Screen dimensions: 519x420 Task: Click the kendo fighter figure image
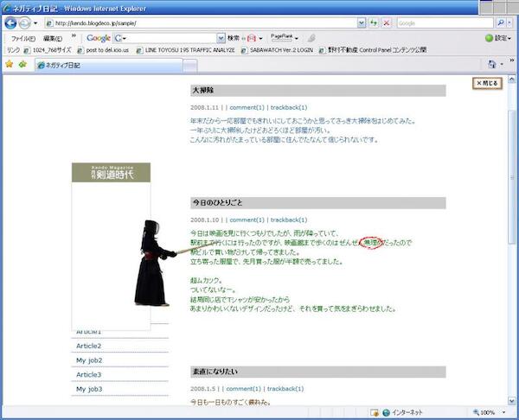tap(154, 264)
